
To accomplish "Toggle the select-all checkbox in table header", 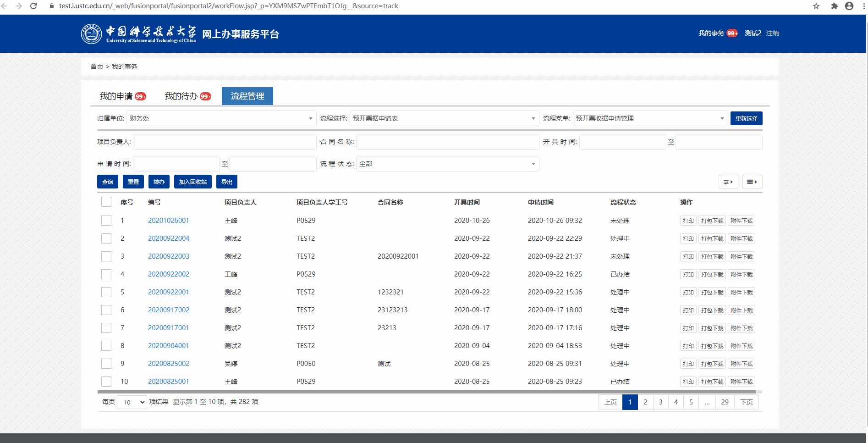I will click(x=106, y=202).
